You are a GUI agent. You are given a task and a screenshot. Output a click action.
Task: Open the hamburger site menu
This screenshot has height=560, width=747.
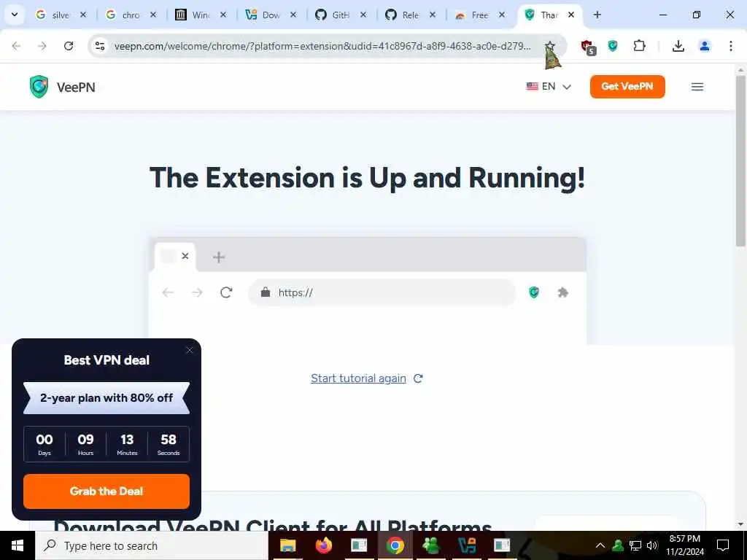pos(697,87)
